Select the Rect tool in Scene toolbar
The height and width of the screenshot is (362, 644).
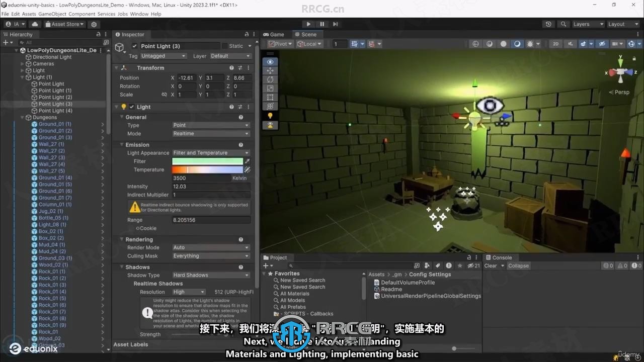pyautogui.click(x=270, y=97)
